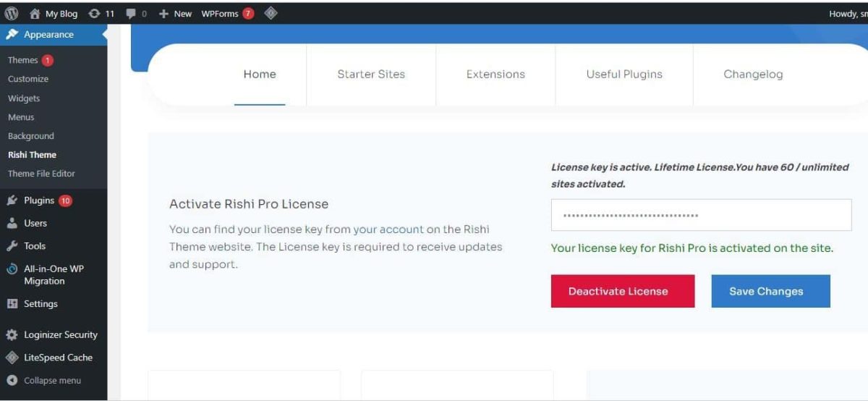
Task: Click the Howdy account greeting
Action: click(x=848, y=13)
